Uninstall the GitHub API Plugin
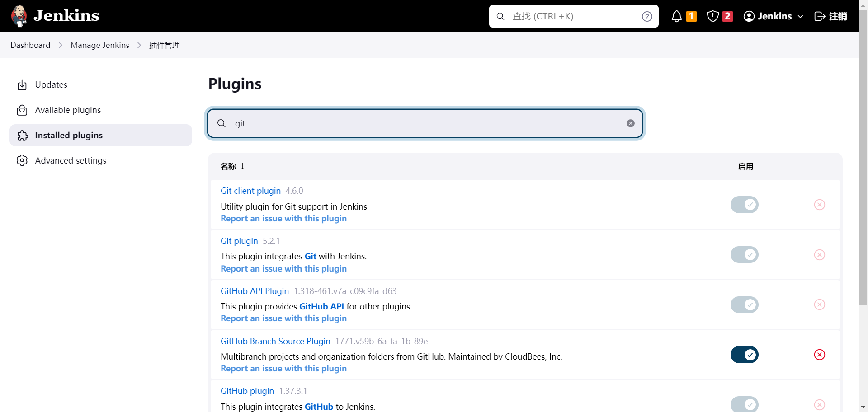This screenshot has width=868, height=412. pyautogui.click(x=819, y=304)
